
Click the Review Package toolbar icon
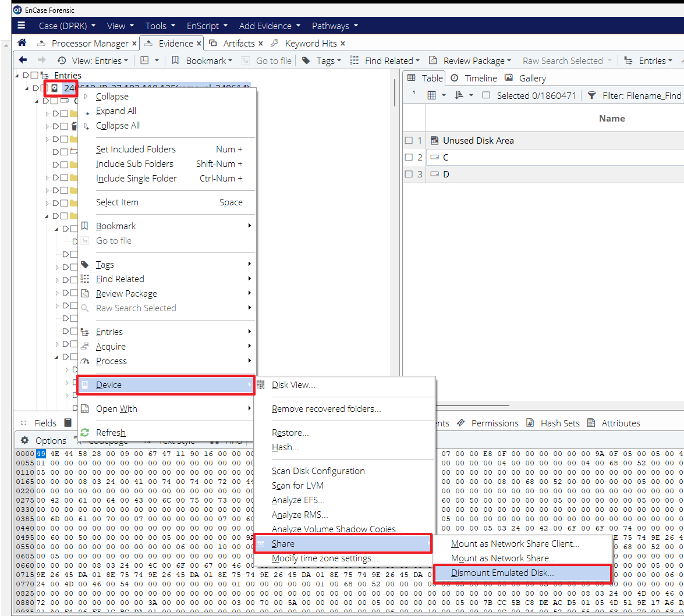click(433, 60)
